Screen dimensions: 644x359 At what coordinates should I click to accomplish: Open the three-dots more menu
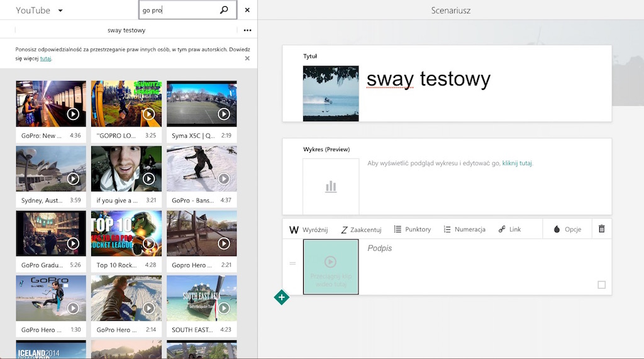pos(247,30)
